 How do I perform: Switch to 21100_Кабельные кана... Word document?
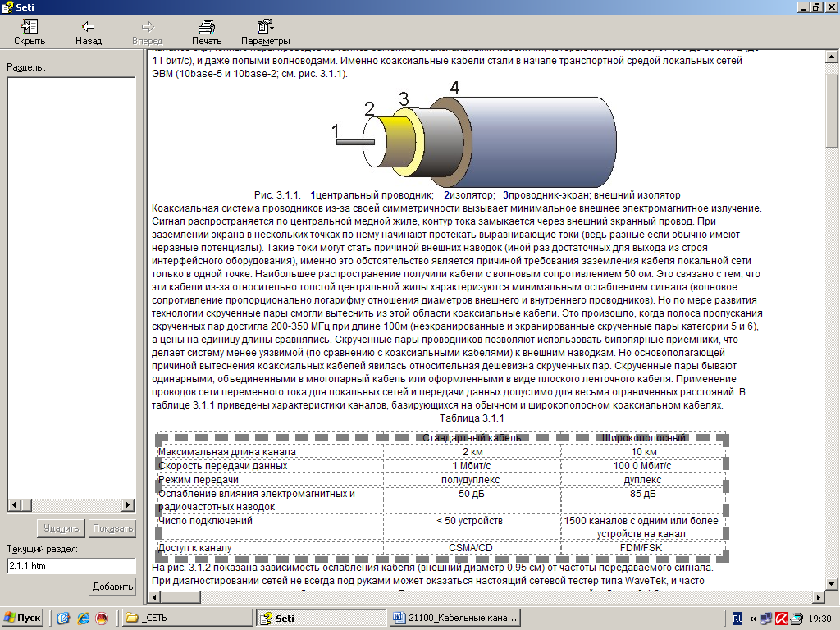pyautogui.click(x=455, y=619)
